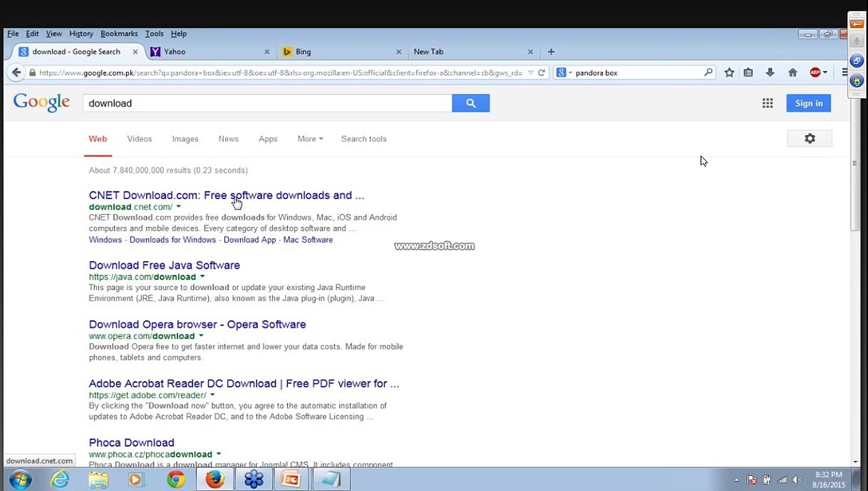Switch to Firefox taskbar icon
Viewport: 868px width, 491px height.
click(x=215, y=479)
